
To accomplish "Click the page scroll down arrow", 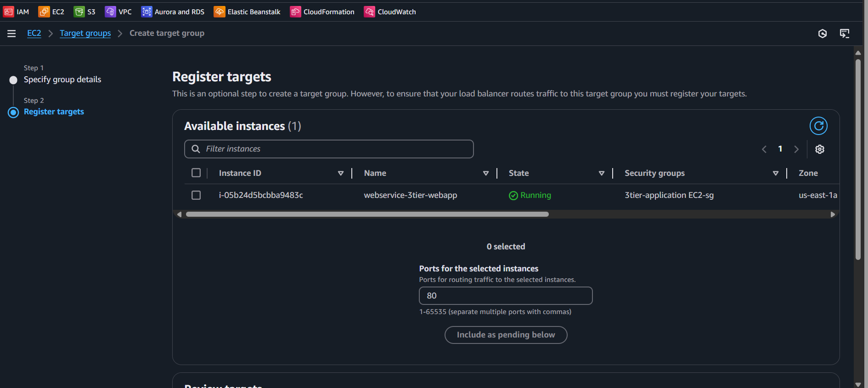I will 858,384.
